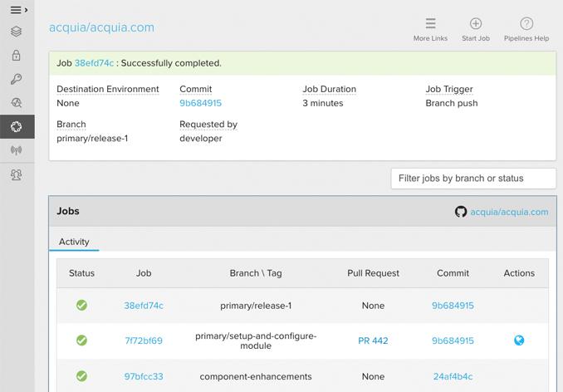Select the highlighted Pipelines sidebar icon

point(16,126)
